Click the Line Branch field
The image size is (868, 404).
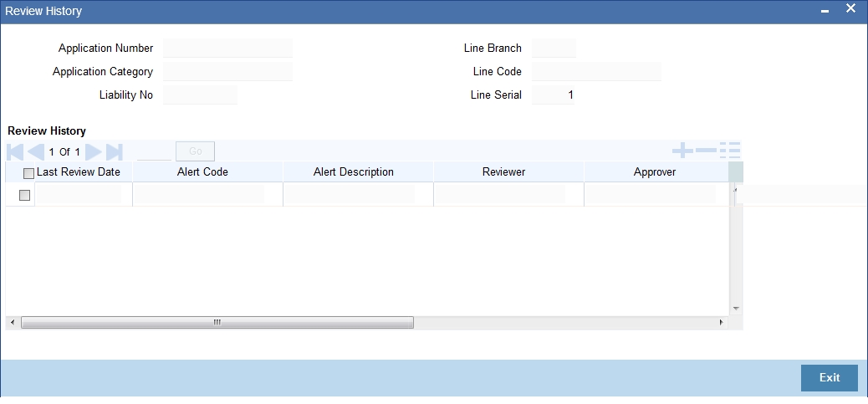click(x=554, y=49)
